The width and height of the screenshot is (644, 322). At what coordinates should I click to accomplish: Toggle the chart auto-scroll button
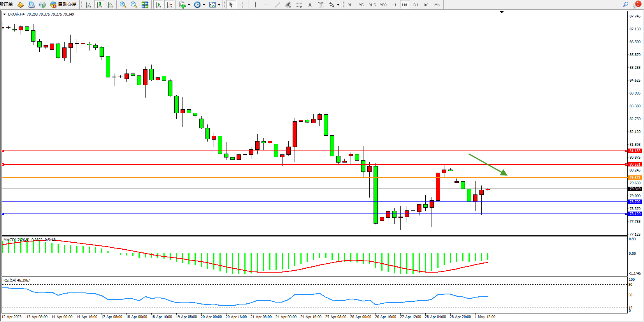[x=158, y=5]
